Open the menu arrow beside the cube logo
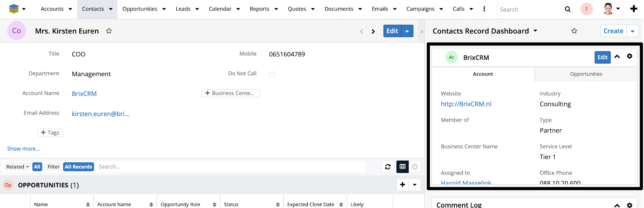Viewport: 644px width, 208px height. click(x=24, y=9)
